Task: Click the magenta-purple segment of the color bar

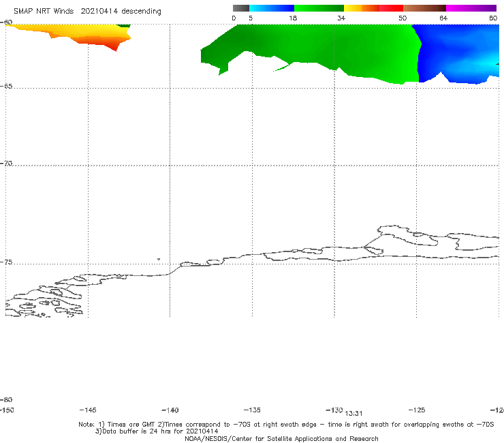Action: coord(471,8)
